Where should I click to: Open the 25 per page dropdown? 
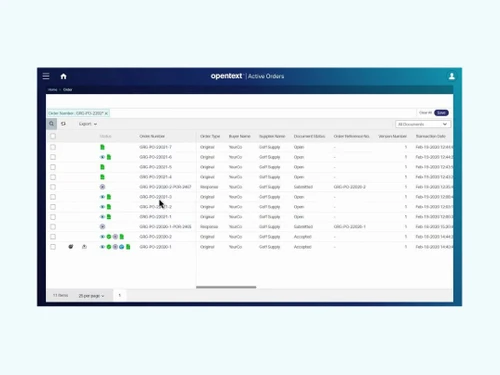[x=91, y=296]
